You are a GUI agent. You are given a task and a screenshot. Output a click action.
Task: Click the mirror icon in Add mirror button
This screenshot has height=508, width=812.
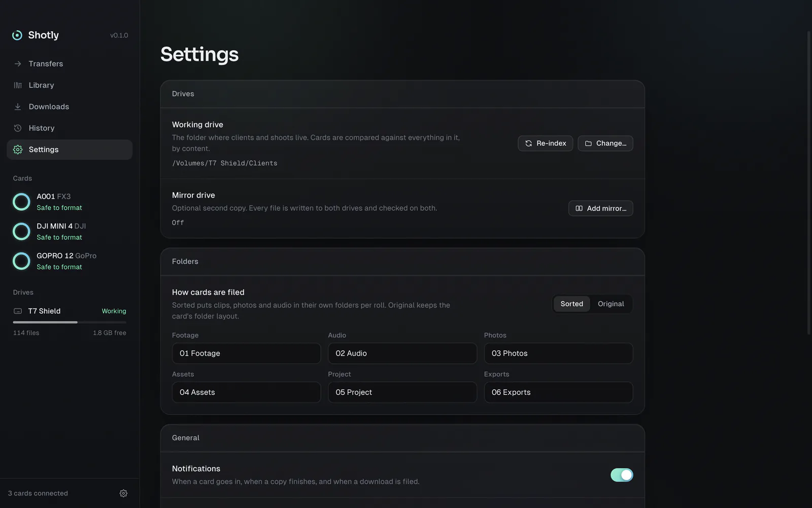(x=579, y=208)
